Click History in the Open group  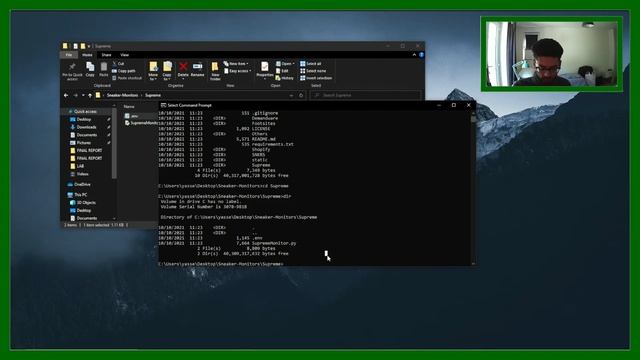pos(284,78)
